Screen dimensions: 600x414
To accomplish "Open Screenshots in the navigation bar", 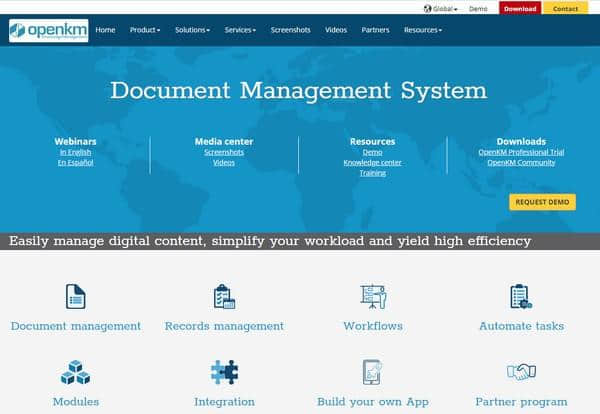I will click(290, 30).
